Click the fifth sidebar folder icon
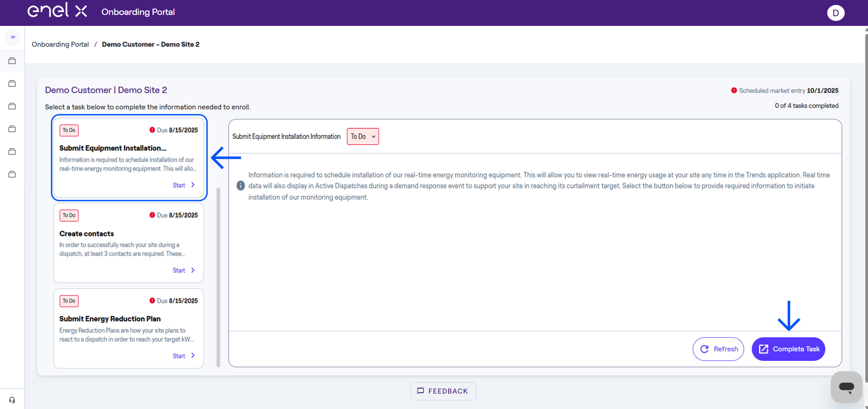This screenshot has height=409, width=868. tap(12, 151)
